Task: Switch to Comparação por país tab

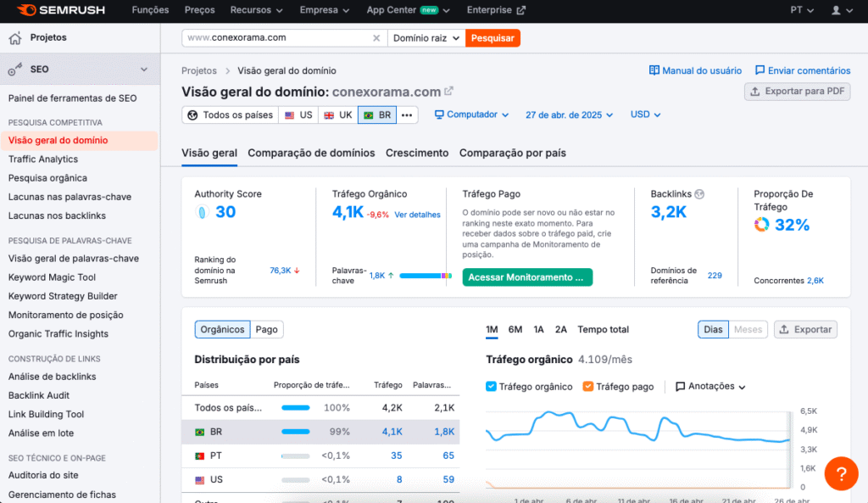Action: point(513,153)
